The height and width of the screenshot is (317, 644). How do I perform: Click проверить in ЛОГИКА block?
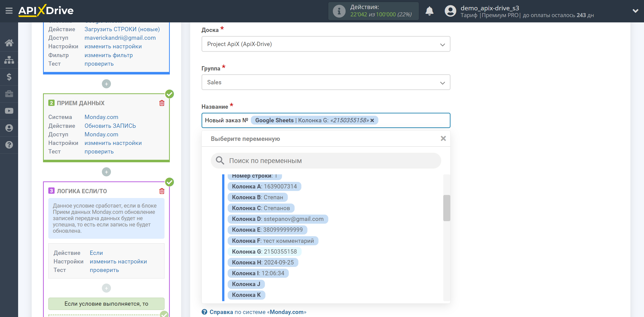point(104,270)
